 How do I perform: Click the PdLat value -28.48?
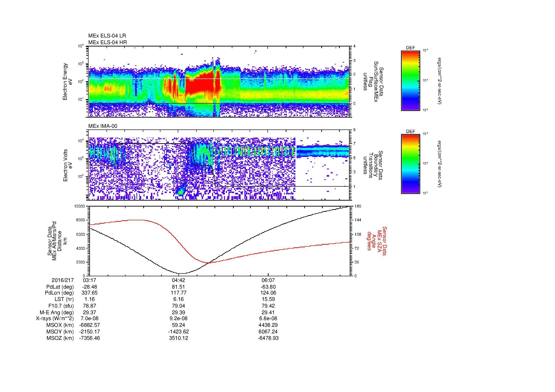pyautogui.click(x=89, y=287)
